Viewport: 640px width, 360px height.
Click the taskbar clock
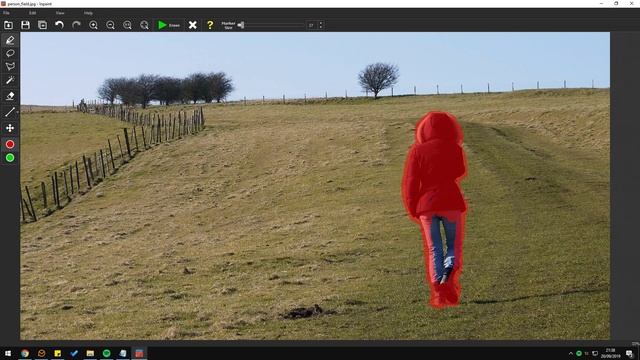610,353
